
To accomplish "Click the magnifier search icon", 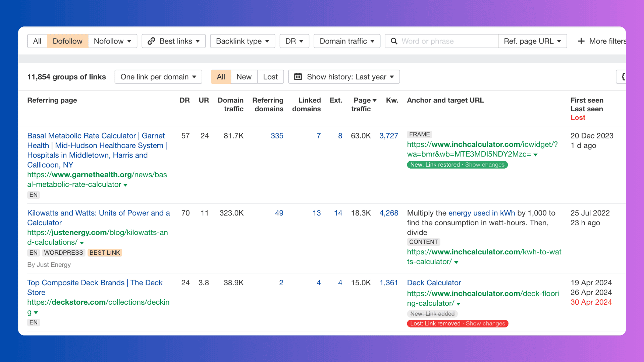I will [394, 41].
